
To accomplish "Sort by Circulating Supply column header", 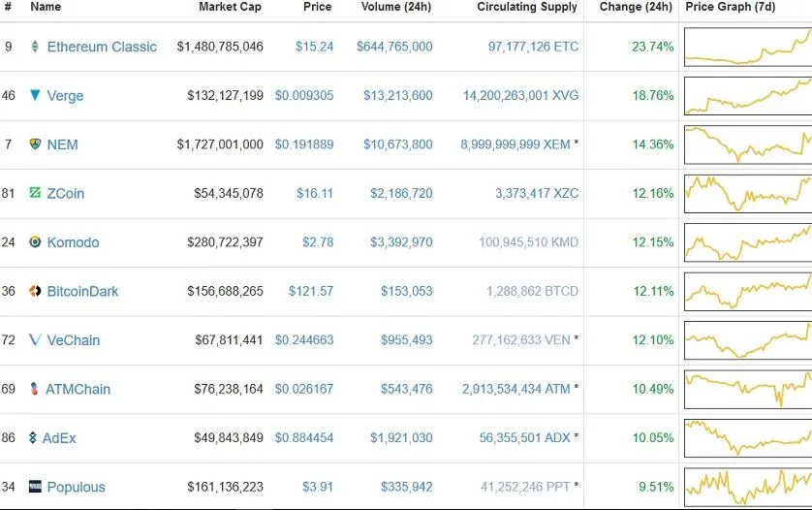I will 527,7.
